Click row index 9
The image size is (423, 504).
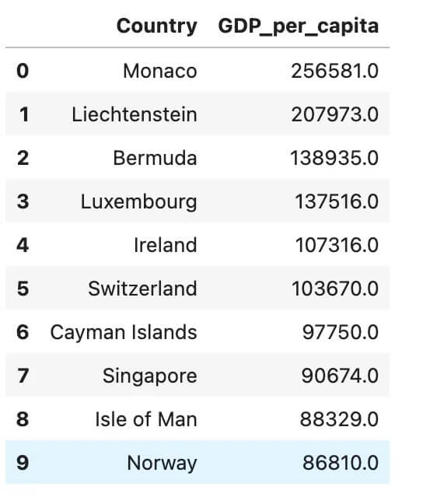click(23, 464)
